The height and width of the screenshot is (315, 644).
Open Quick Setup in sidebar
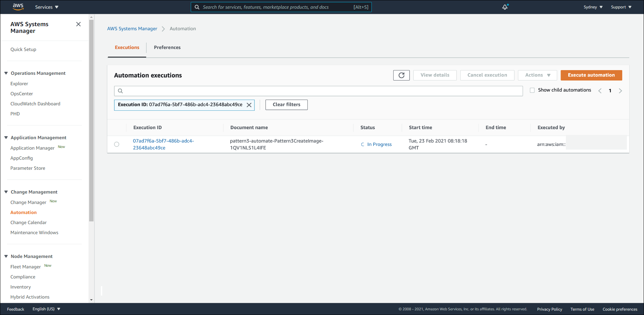click(23, 49)
